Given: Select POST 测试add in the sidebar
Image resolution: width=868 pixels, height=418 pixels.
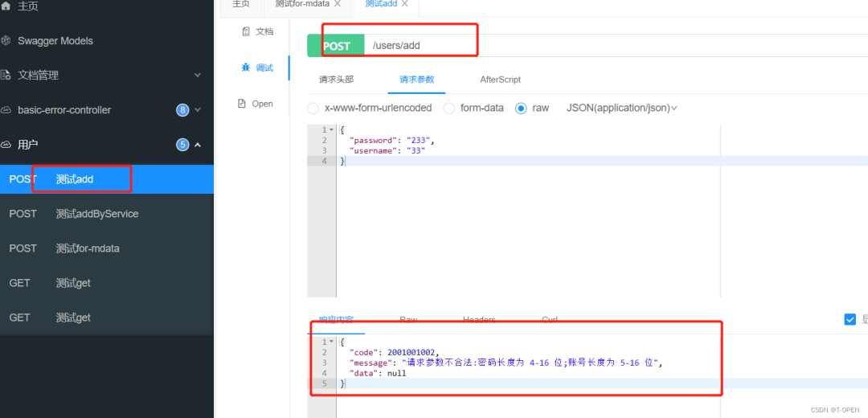Looking at the screenshot, I should 107,179.
